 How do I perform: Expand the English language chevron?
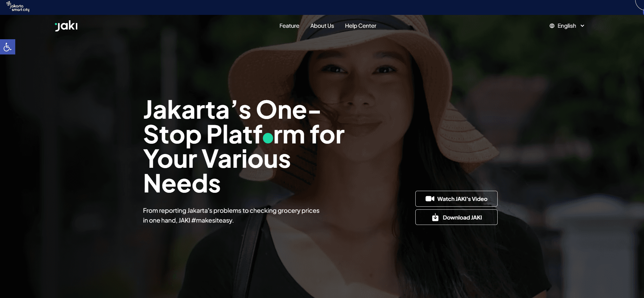582,26
